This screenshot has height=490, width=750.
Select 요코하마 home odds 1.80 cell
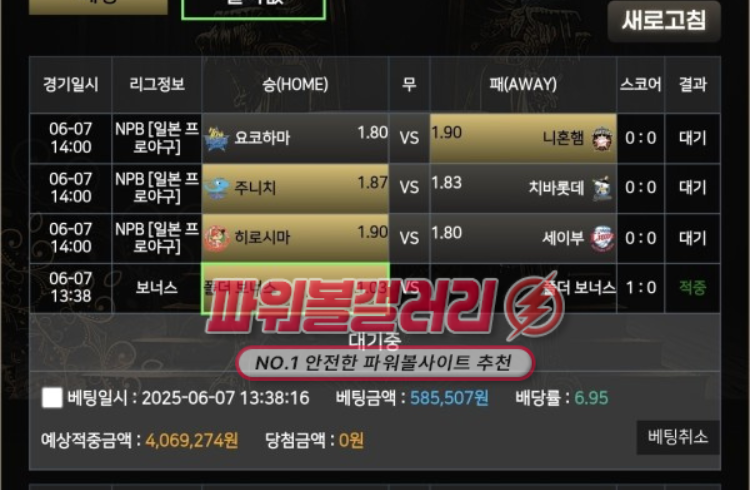pyautogui.click(x=295, y=138)
